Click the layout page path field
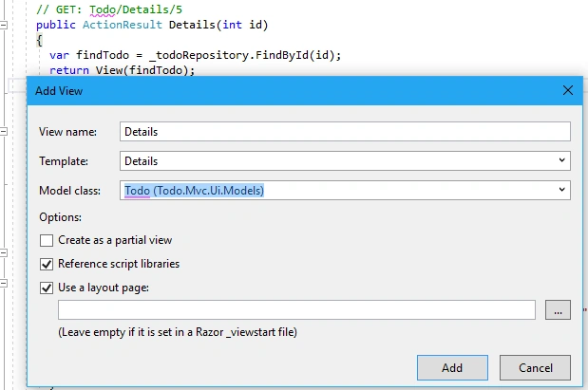The height and width of the screenshot is (390, 588). 296,310
